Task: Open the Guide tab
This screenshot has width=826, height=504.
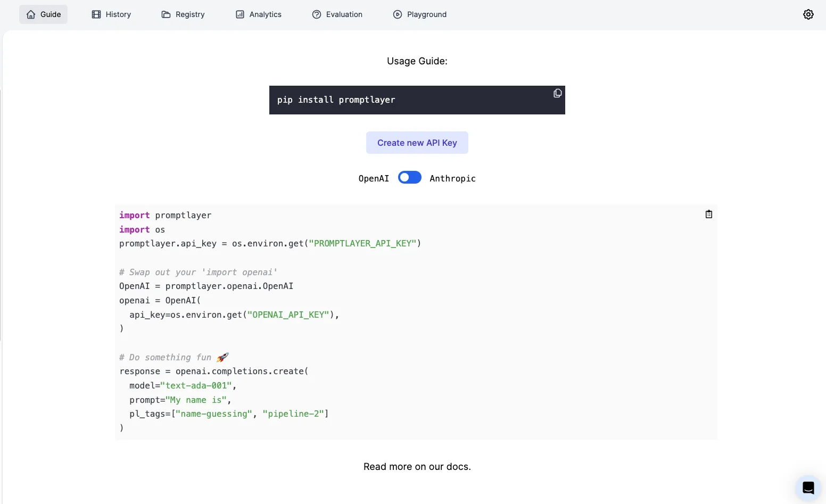Action: coord(44,14)
